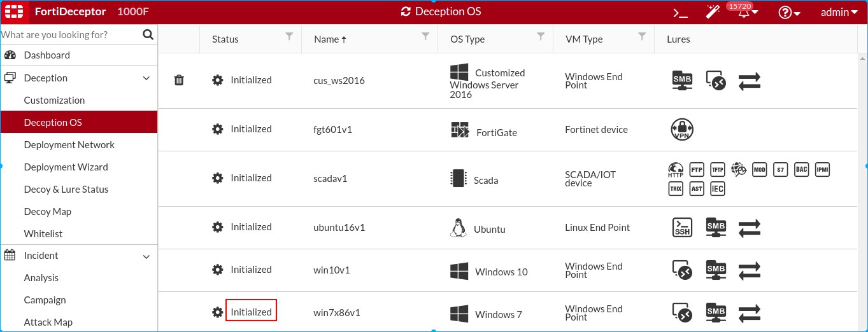Screen dimensions: 868x332
Task: Click the SSH lure icon for ubuntu16v1
Action: (x=682, y=228)
